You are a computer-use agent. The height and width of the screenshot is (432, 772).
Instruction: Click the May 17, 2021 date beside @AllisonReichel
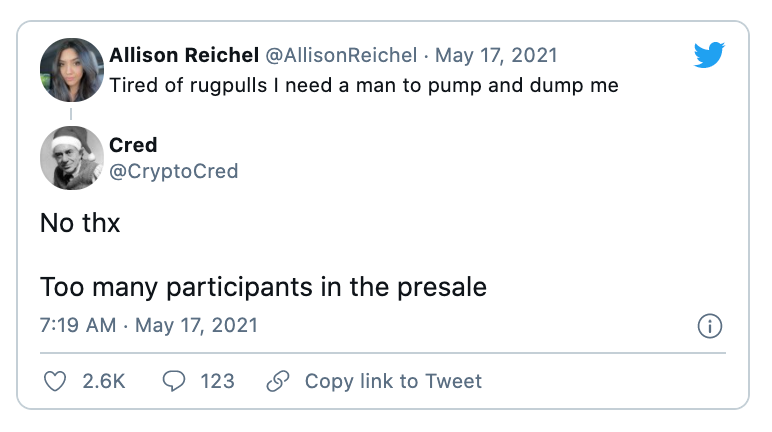(500, 55)
